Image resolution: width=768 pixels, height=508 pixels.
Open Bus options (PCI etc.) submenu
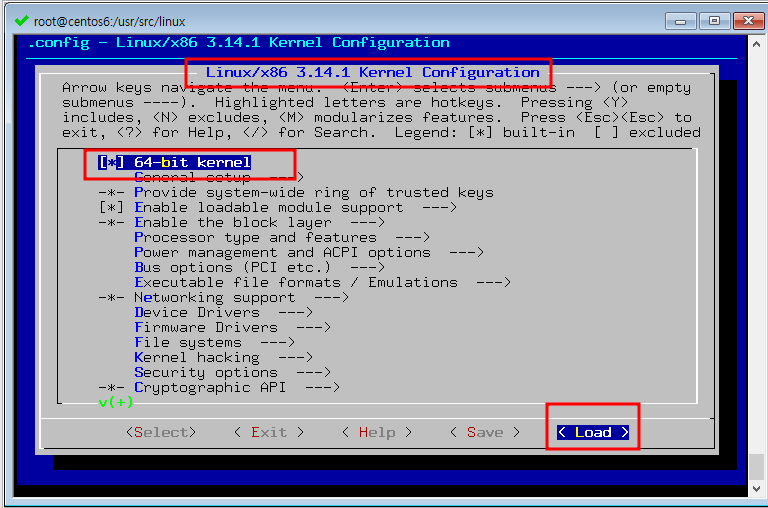pyautogui.click(x=260, y=267)
